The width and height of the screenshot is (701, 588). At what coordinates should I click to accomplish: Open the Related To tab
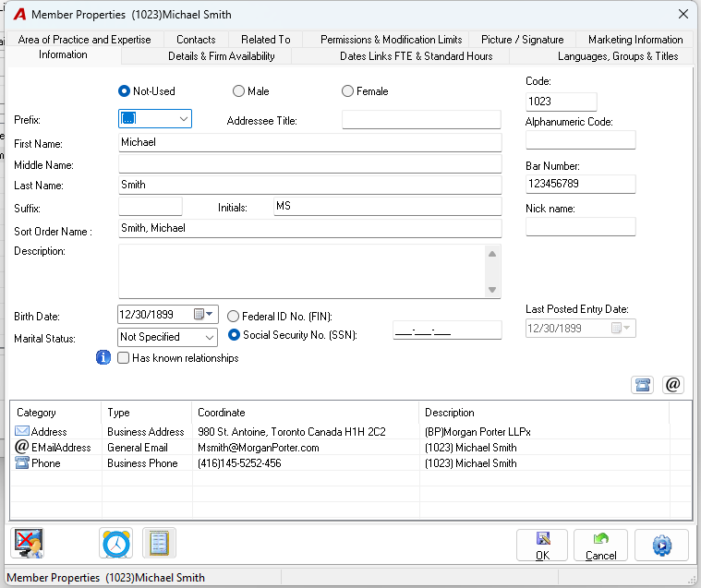point(266,40)
